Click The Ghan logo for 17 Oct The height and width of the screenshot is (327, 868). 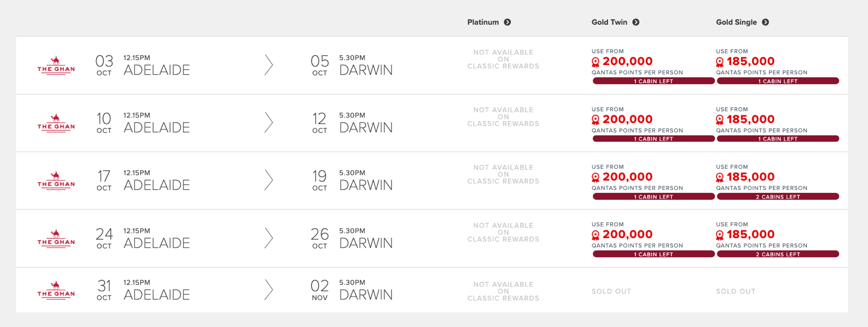click(x=56, y=180)
